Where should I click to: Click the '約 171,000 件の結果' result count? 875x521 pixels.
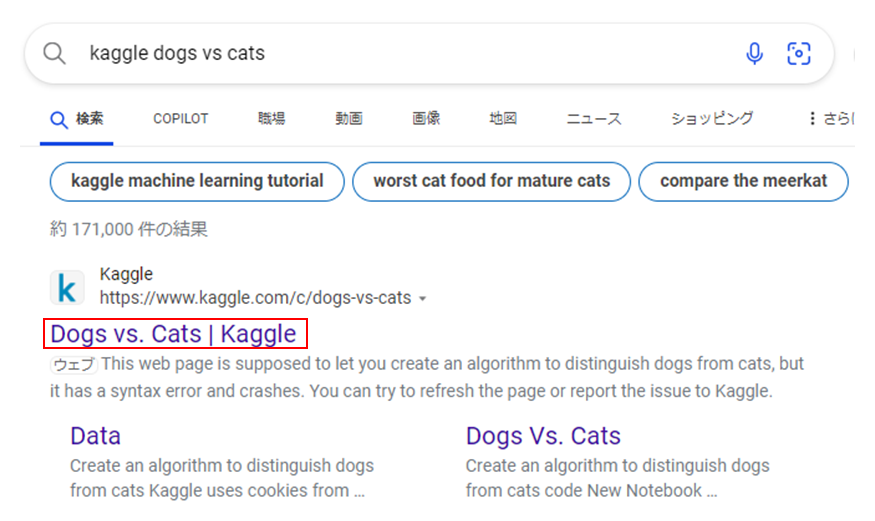point(129,229)
